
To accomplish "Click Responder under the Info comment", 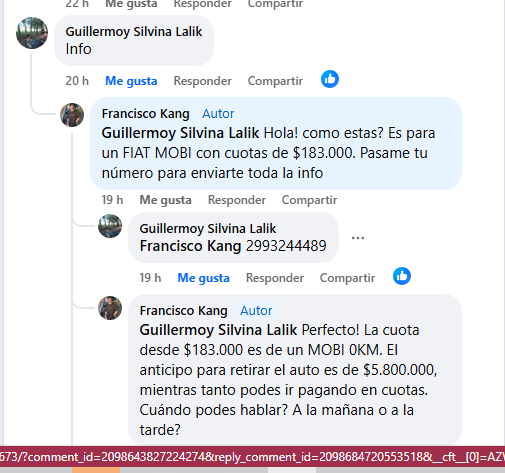I will (202, 81).
